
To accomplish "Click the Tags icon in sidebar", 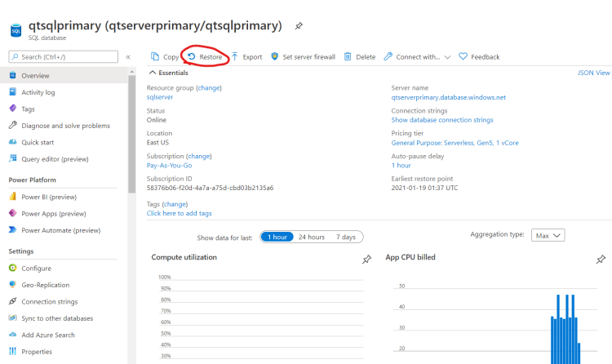I will pyautogui.click(x=13, y=109).
